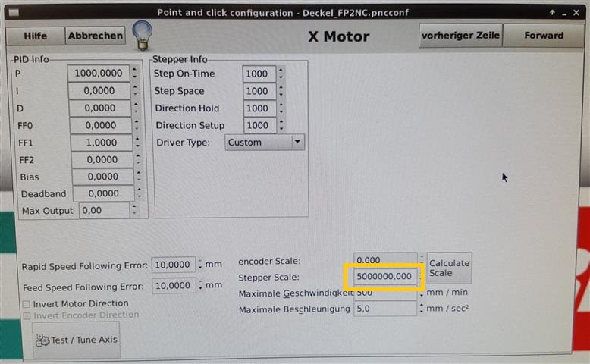
Task: Click Calculate Scale button
Action: (x=449, y=268)
